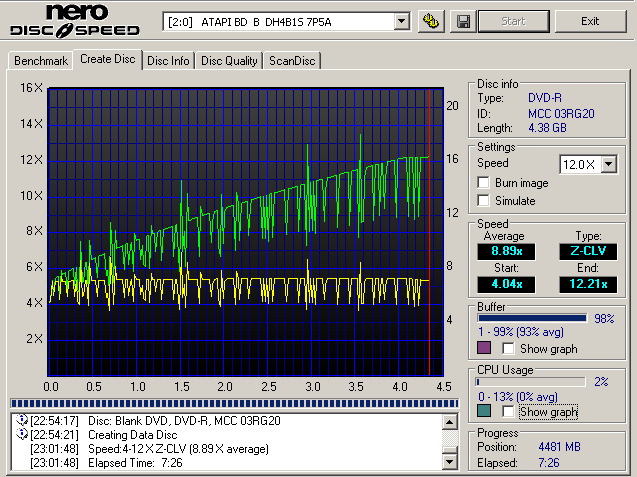637x477 pixels.
Task: Switch to the Benchmark tab
Action: pos(41,61)
